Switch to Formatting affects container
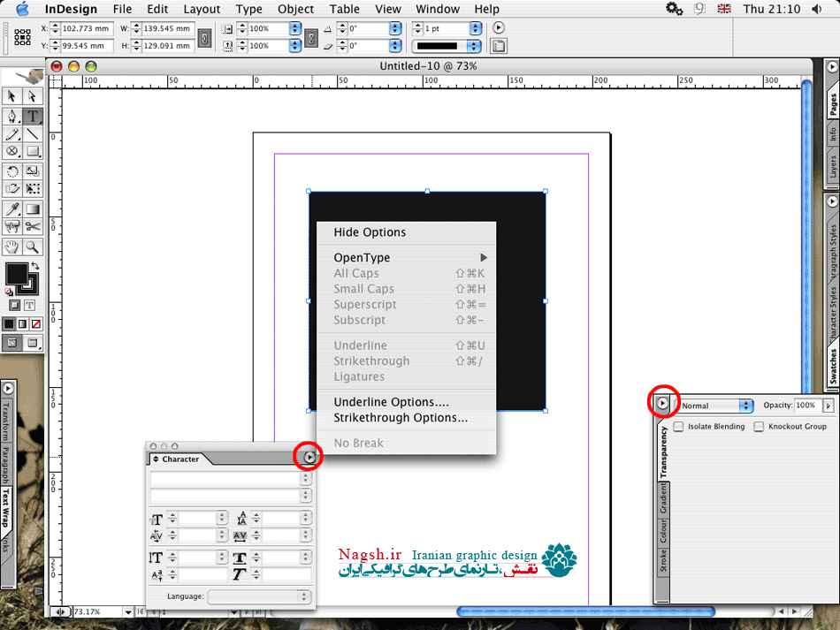Viewport: 840px width, 630px height. [x=15, y=305]
